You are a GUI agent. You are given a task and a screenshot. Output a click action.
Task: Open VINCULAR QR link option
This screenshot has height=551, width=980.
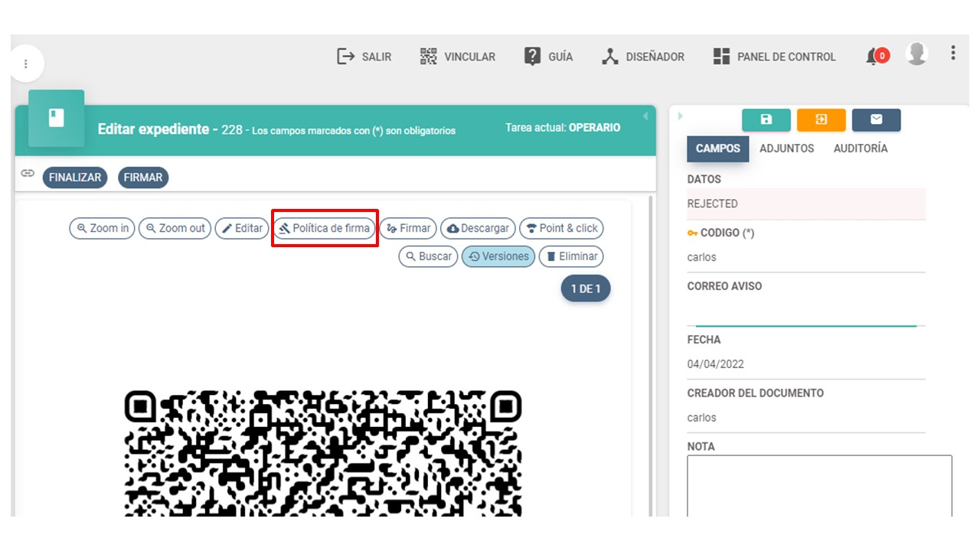click(458, 57)
